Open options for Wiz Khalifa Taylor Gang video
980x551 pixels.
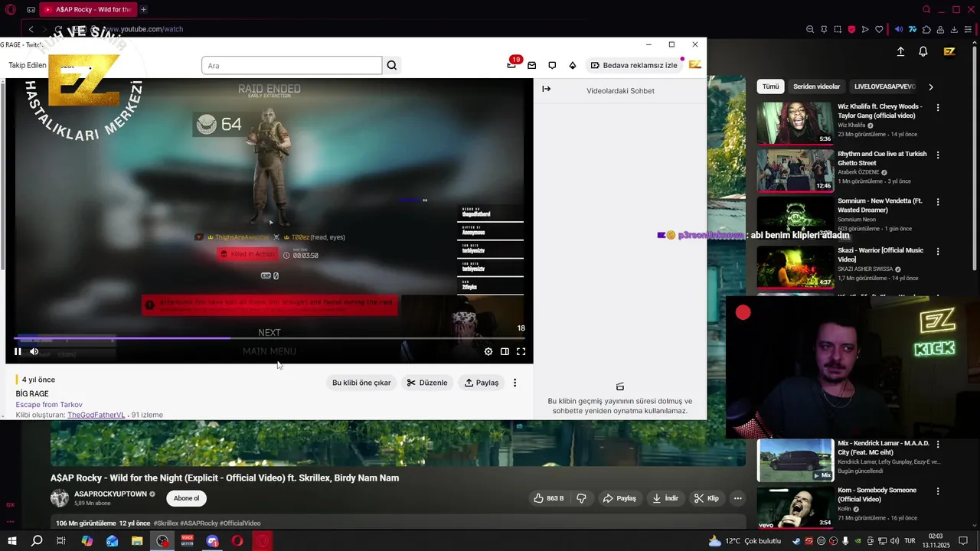(x=938, y=108)
